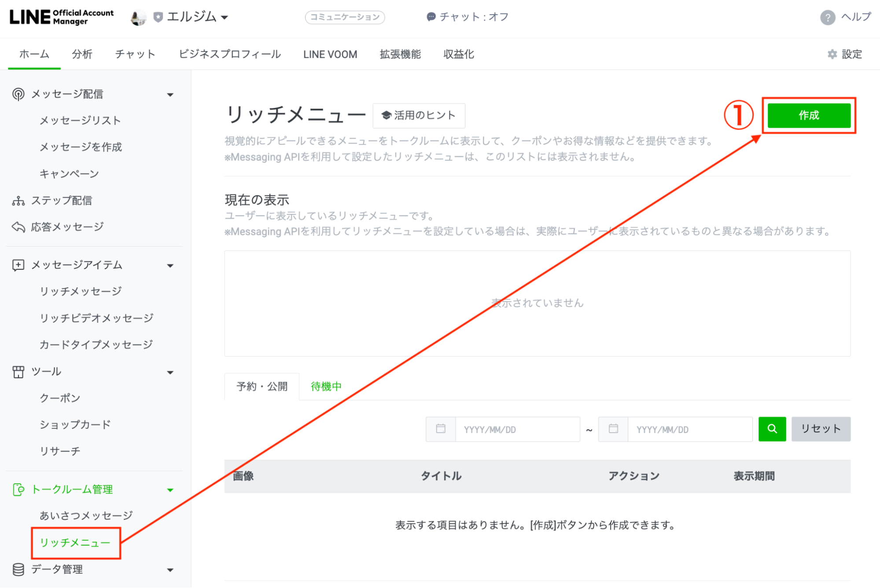Open the calendar icon on the start date field
Viewport: 880px width, 588px height.
click(x=441, y=429)
